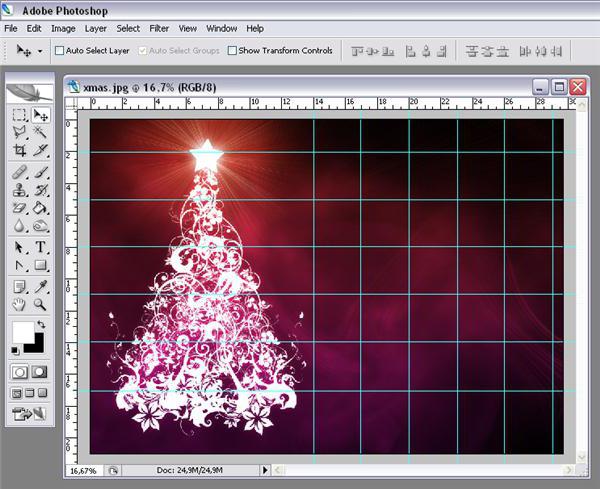Image resolution: width=600 pixels, height=489 pixels.
Task: Select the Slice tool
Action: (x=40, y=150)
